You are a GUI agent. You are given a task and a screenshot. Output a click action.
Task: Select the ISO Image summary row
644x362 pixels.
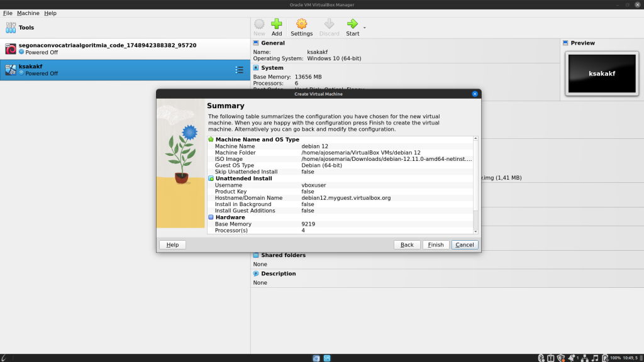[340, 159]
